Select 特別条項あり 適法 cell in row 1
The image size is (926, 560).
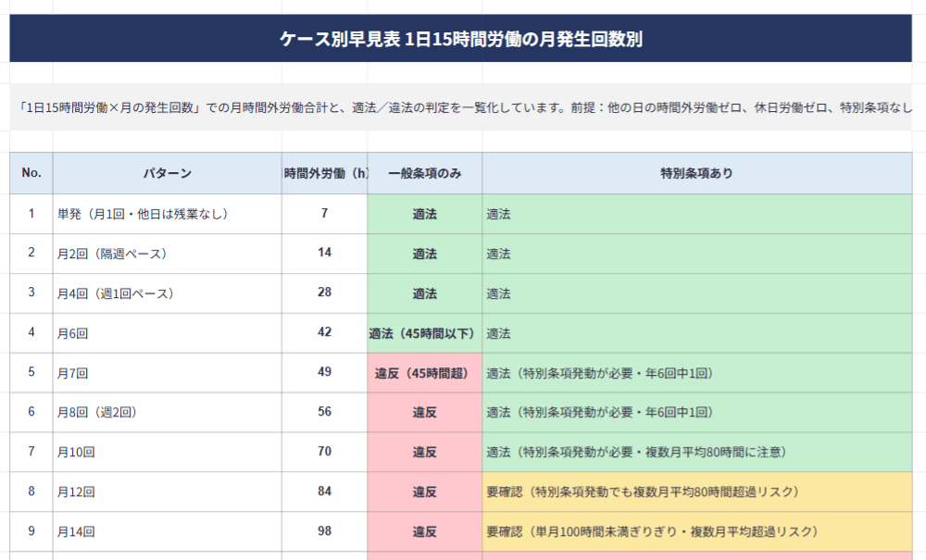(697, 214)
